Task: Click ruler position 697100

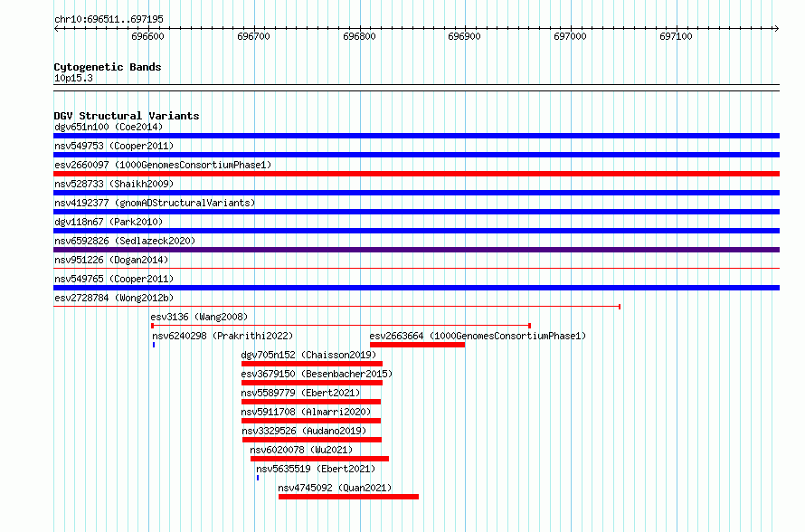Action: tap(677, 36)
